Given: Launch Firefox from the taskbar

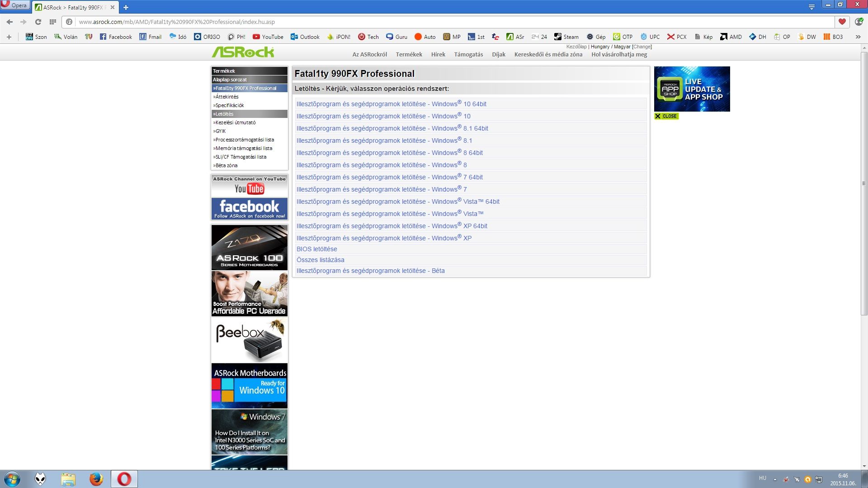Looking at the screenshot, I should tap(96, 479).
